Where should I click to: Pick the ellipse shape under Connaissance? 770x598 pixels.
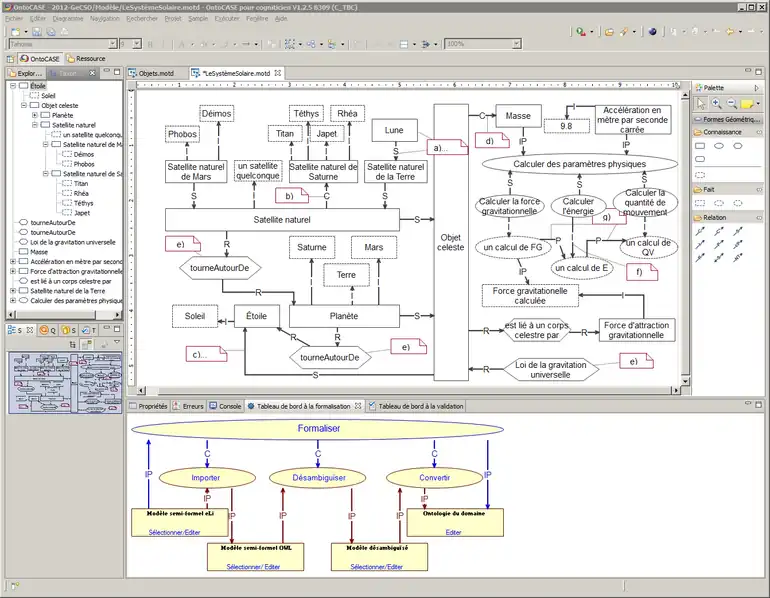(719, 146)
